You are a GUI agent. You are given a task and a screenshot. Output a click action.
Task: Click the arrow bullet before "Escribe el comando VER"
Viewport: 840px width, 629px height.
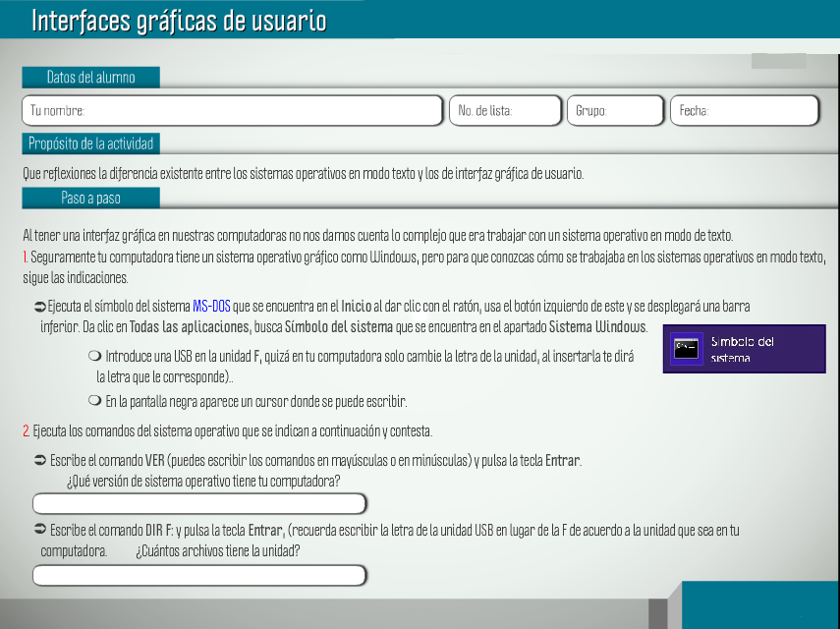pos(40,461)
